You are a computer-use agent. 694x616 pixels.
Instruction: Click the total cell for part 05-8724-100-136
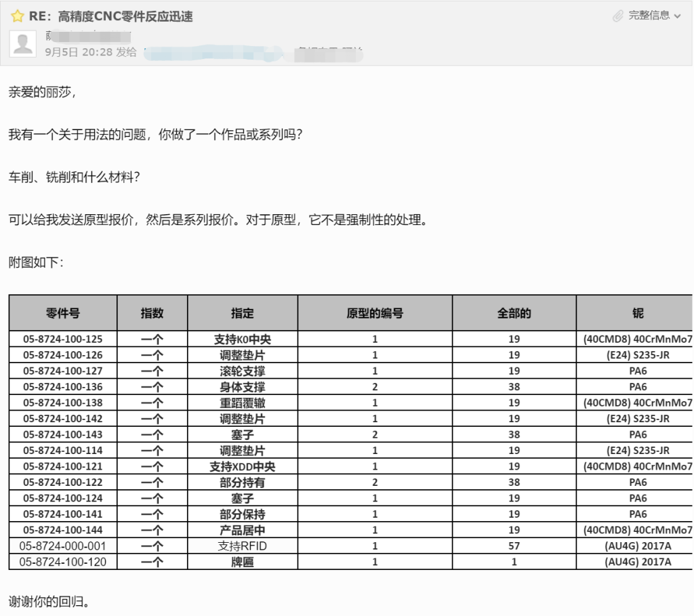(x=514, y=387)
